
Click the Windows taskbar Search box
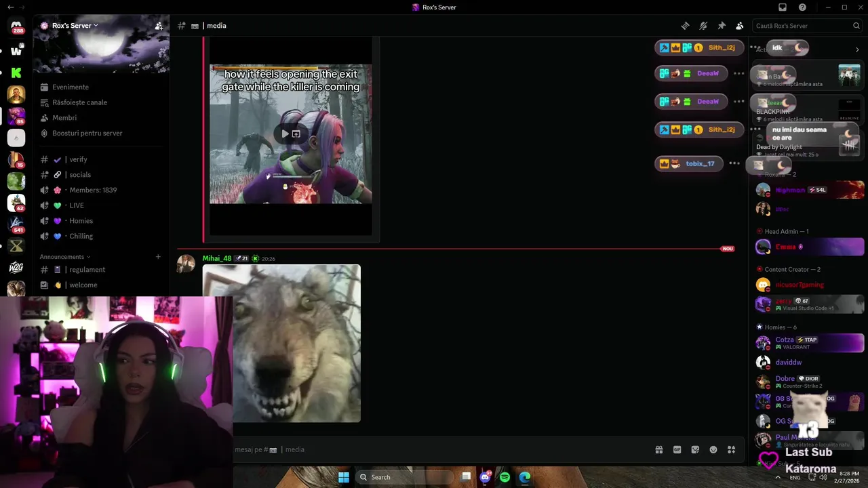(405, 477)
